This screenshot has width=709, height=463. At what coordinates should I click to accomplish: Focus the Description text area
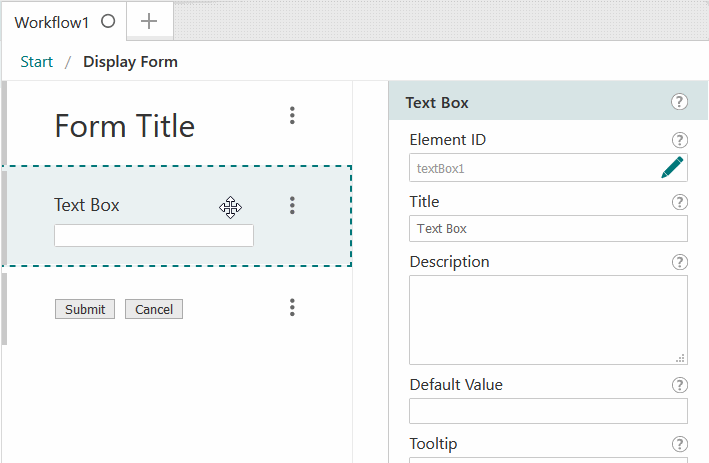click(548, 320)
